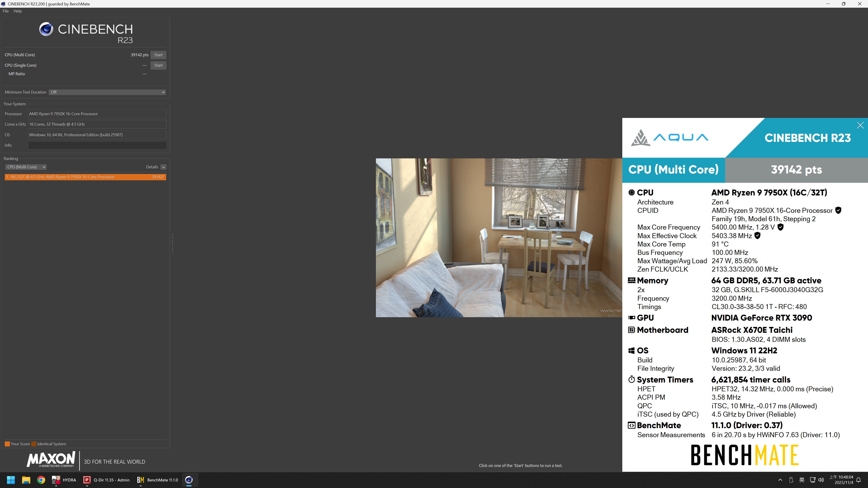
Task: Click 'Windows 11 22H2' text
Action: [744, 351]
